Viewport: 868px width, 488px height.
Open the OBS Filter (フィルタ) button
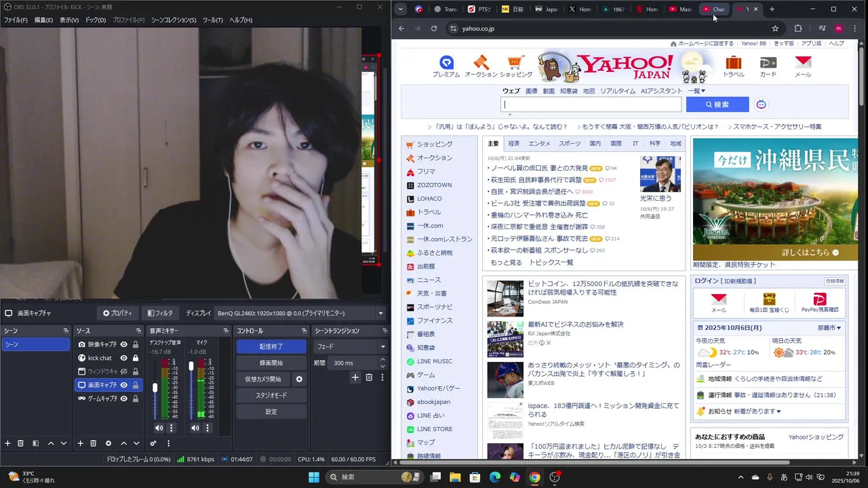pos(160,313)
